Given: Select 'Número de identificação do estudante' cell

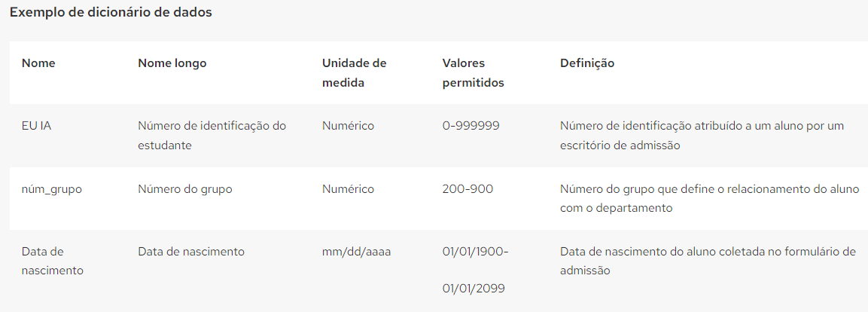Looking at the screenshot, I should pos(212,136).
